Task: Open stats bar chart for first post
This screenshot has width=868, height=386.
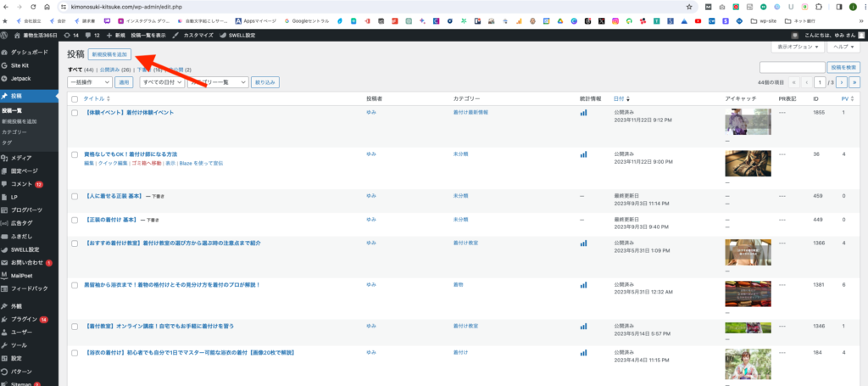Action: tap(582, 113)
